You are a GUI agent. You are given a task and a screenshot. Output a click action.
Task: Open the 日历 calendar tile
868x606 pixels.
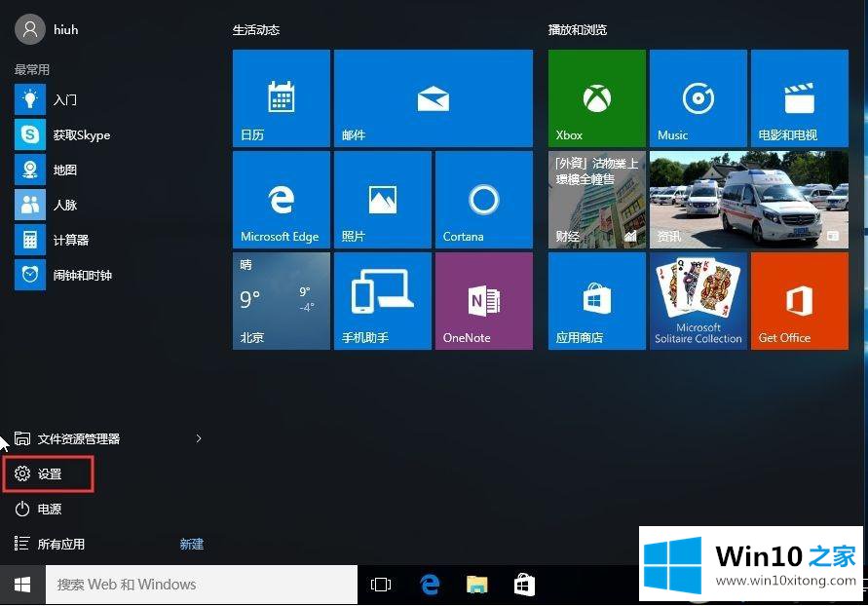click(282, 98)
